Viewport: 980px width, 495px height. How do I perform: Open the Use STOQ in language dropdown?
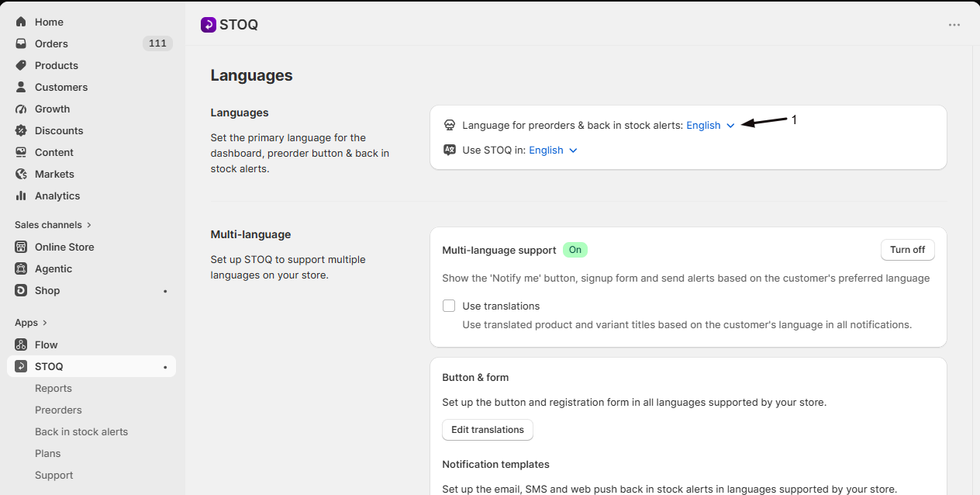[553, 150]
